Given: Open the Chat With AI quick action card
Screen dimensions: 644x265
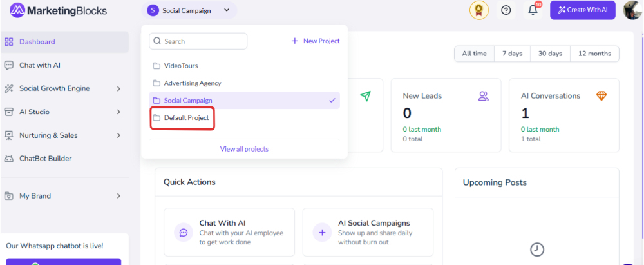Looking at the screenshot, I should [x=229, y=232].
